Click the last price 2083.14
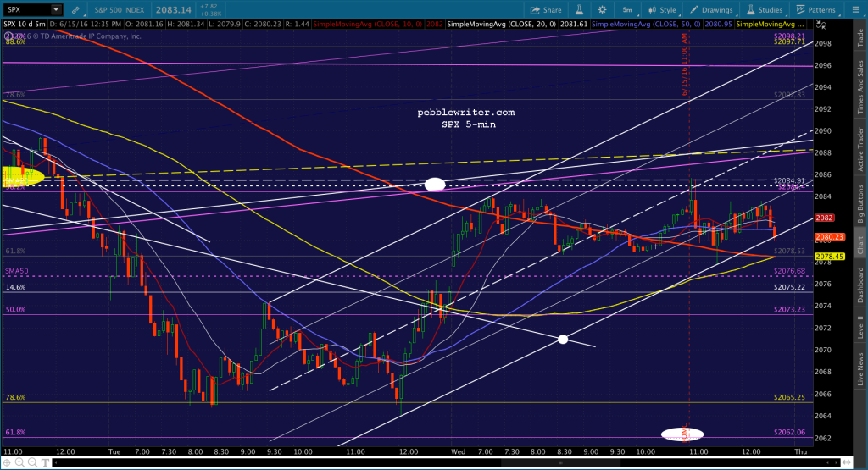Screen dimensions: 868x470 pyautogui.click(x=173, y=10)
